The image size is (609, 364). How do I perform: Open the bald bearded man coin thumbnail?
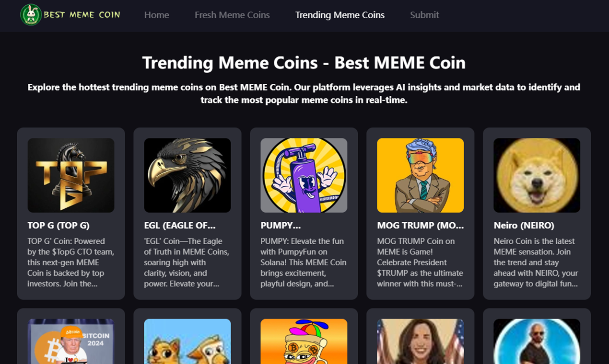[537, 341]
